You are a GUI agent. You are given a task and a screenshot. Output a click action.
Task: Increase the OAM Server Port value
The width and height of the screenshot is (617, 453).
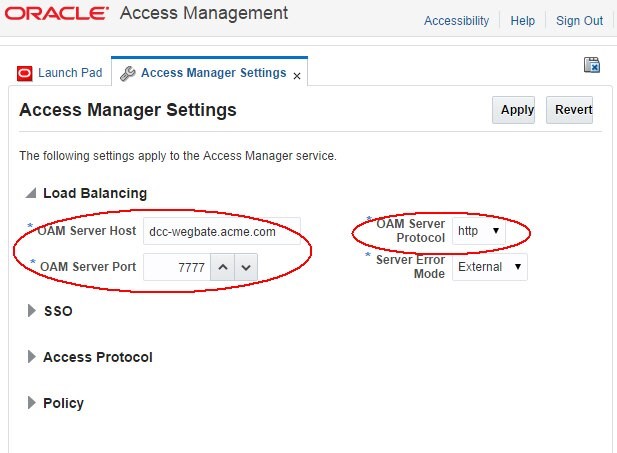pos(224,267)
